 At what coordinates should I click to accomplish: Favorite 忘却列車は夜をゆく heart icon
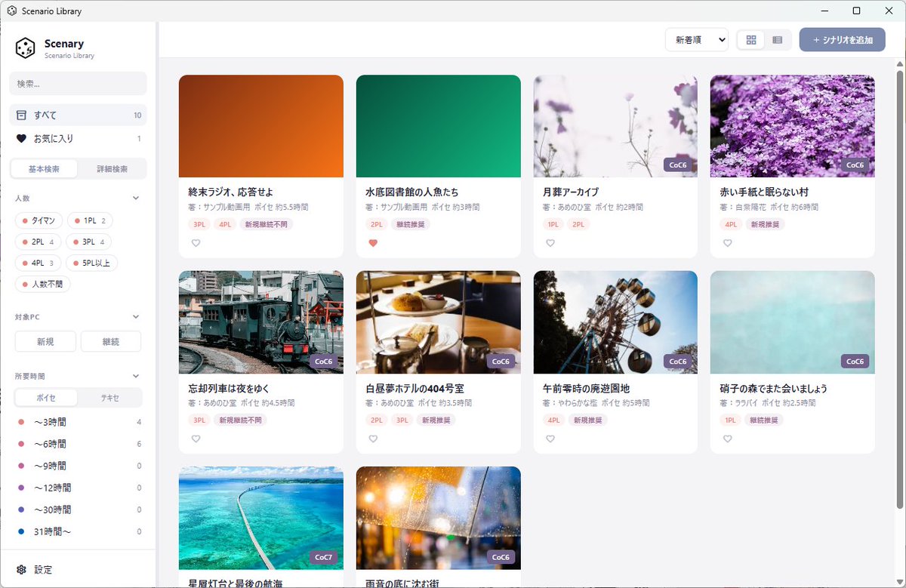(196, 439)
